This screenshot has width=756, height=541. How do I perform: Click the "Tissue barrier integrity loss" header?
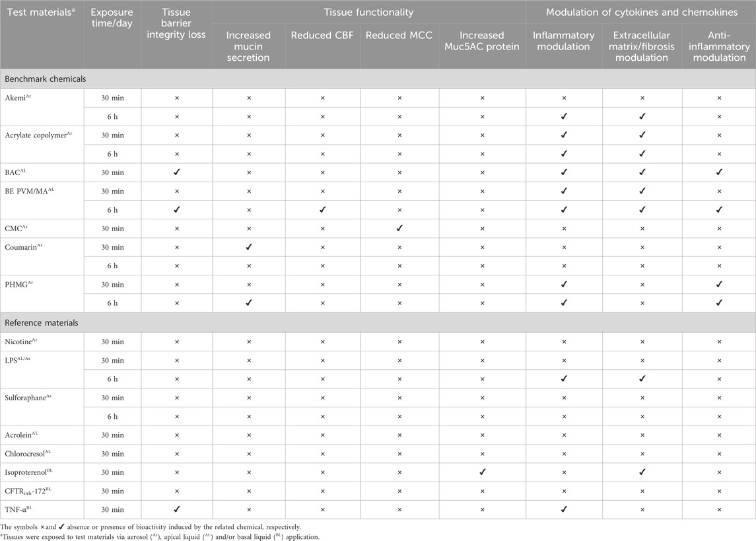[x=176, y=24]
